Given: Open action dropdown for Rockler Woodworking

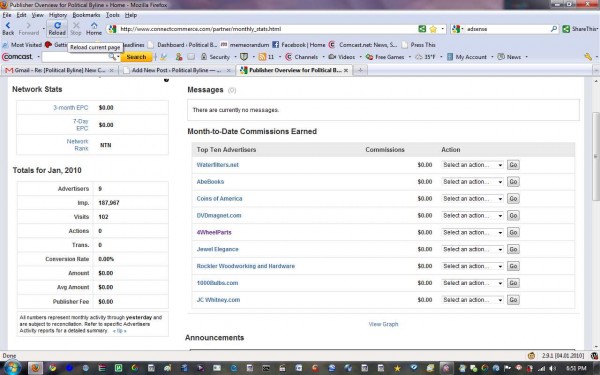Looking at the screenshot, I should coord(473,266).
